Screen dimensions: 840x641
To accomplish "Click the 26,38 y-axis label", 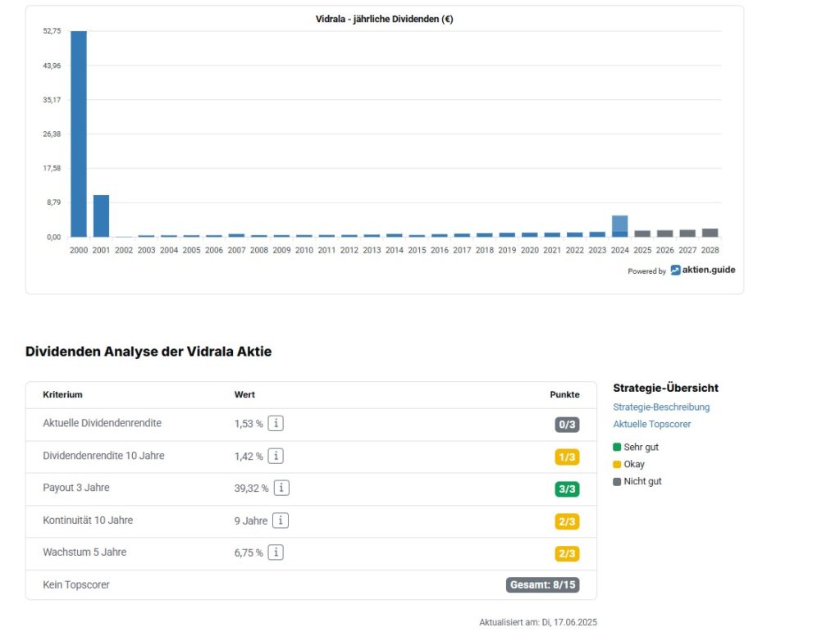I will (52, 134).
